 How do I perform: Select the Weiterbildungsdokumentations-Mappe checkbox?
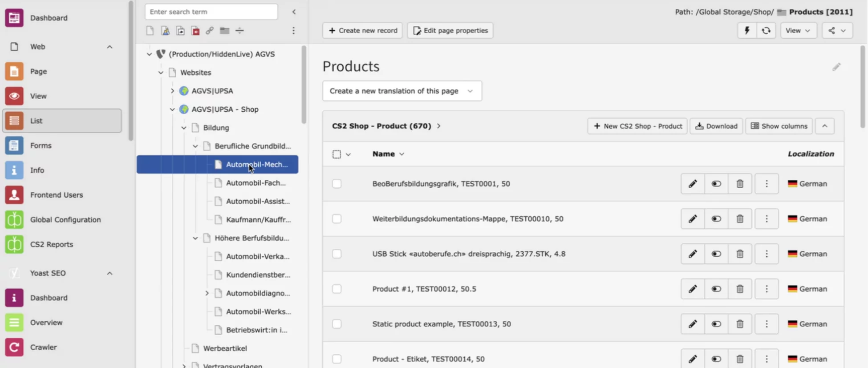(337, 219)
